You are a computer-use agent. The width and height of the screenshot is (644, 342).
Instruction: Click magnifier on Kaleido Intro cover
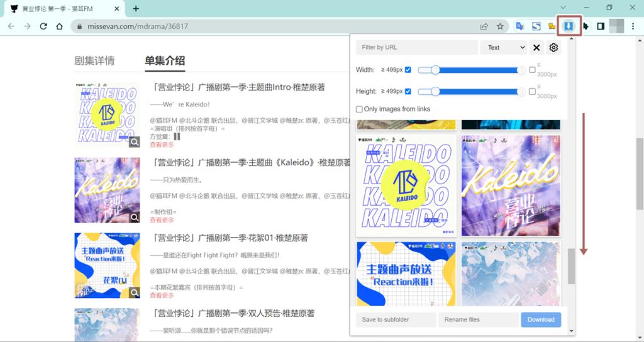pyautogui.click(x=135, y=142)
